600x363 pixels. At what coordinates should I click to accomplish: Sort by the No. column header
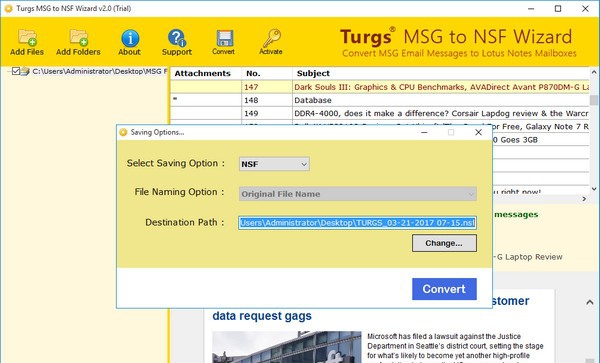267,73
